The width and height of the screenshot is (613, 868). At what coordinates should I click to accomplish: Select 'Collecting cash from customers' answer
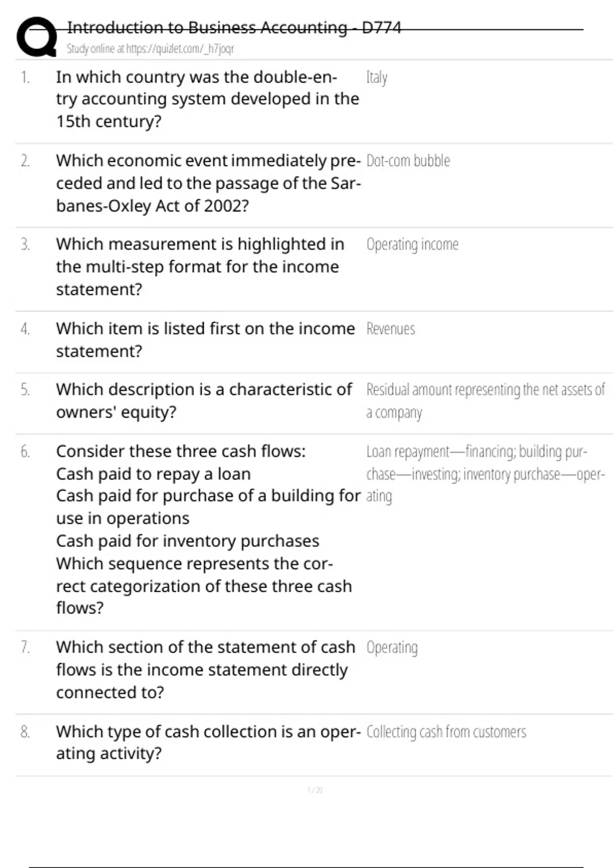pyautogui.click(x=446, y=732)
